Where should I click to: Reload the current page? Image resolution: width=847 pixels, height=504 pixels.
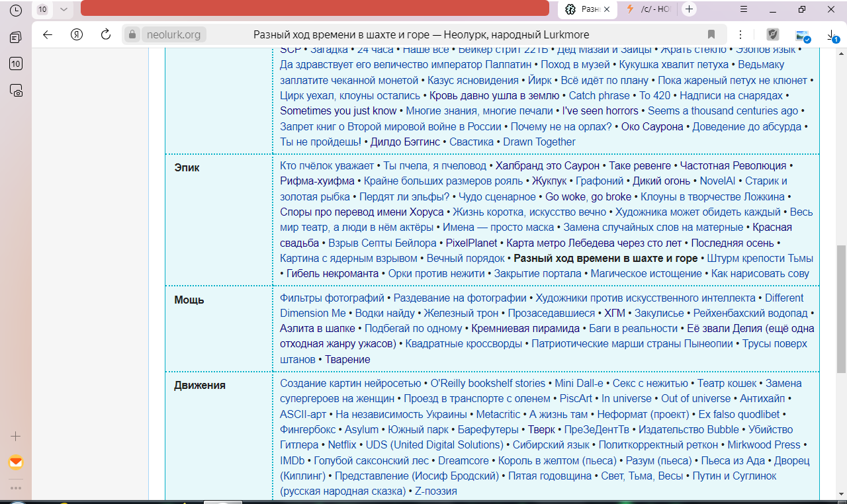[105, 34]
